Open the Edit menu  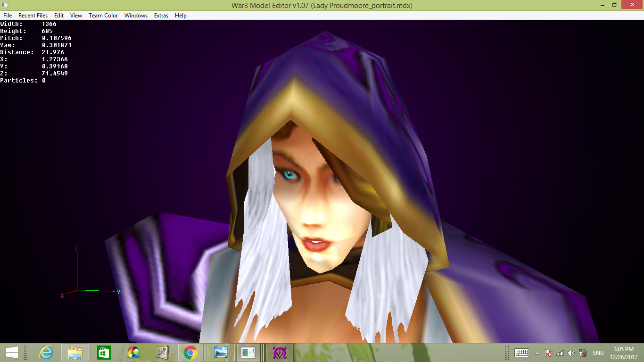pos(59,16)
